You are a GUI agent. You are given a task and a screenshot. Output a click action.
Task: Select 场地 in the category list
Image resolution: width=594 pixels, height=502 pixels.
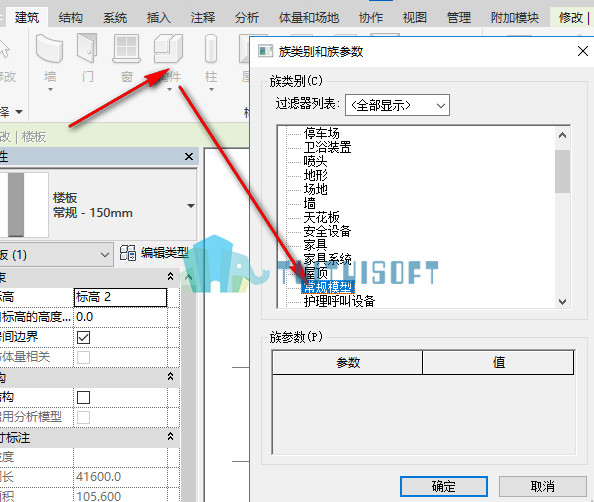(315, 189)
